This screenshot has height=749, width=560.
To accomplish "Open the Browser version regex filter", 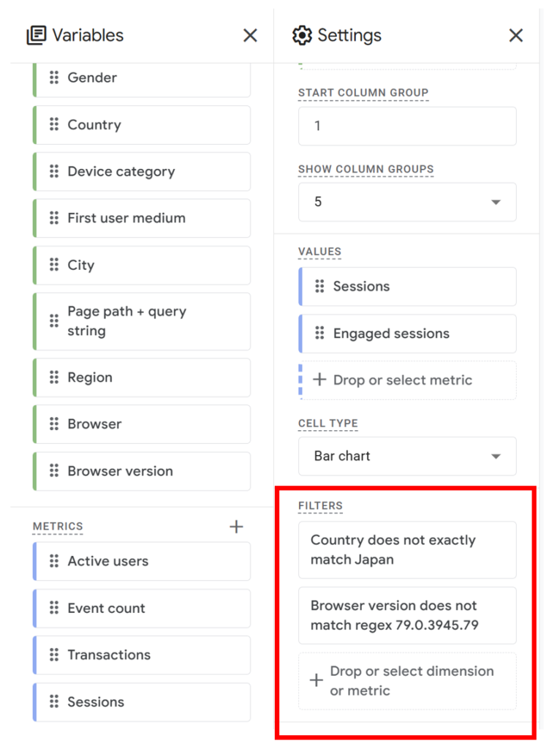I will [x=407, y=615].
